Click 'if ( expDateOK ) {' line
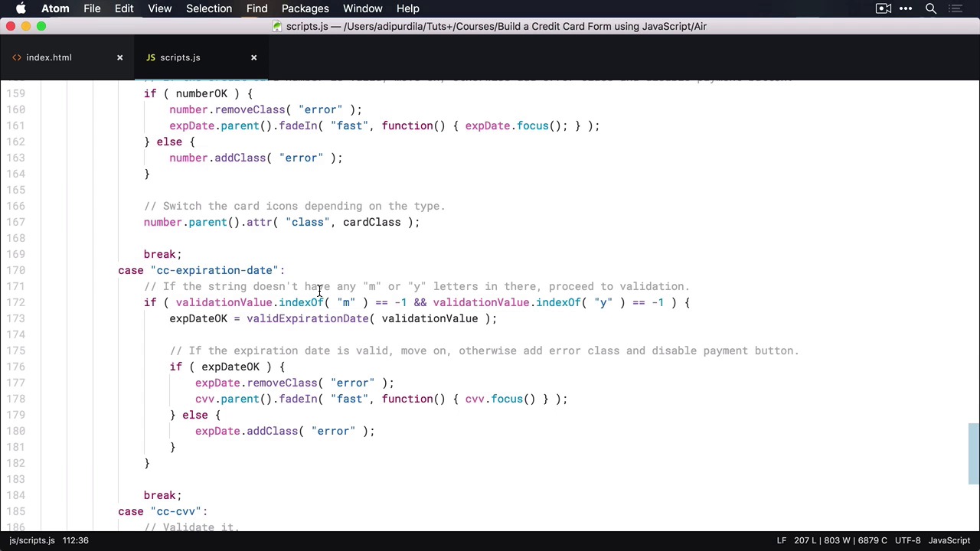 (227, 367)
